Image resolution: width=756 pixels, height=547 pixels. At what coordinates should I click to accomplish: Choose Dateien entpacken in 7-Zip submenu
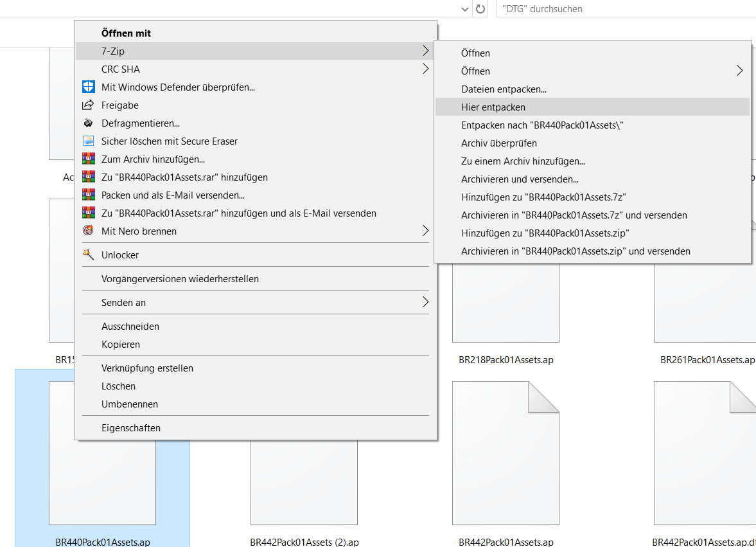tap(593, 89)
